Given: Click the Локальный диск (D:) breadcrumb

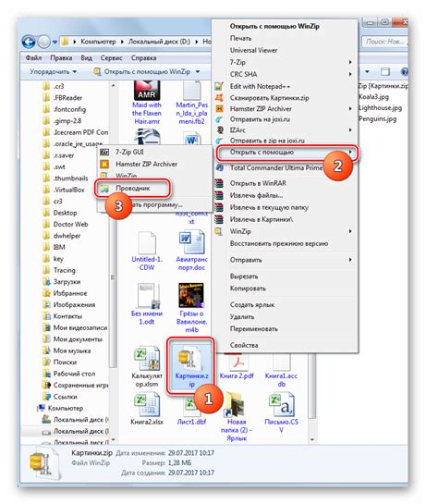Looking at the screenshot, I should click(x=159, y=42).
